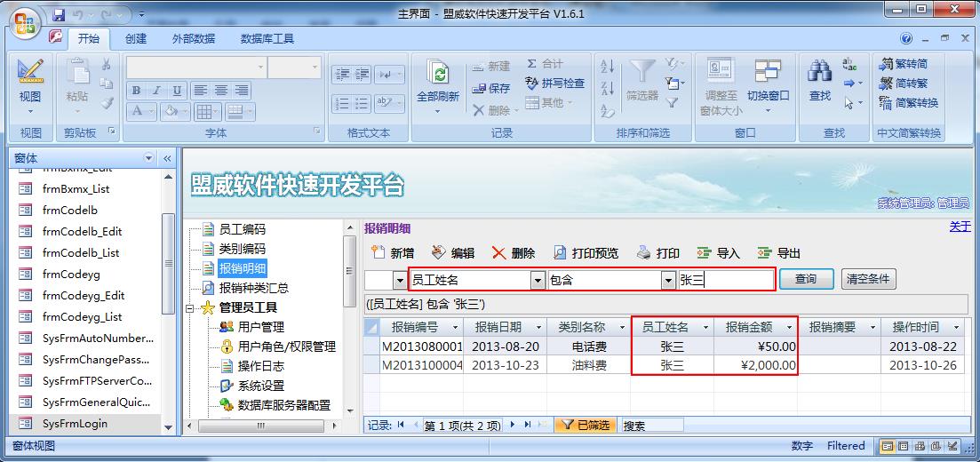Open the 外部数据 ribbon tab

(194, 38)
